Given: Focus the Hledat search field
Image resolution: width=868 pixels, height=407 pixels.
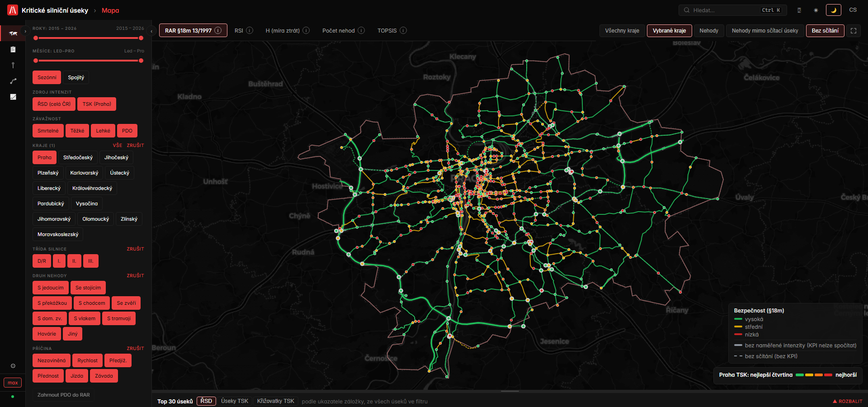Looking at the screenshot, I should point(732,10).
